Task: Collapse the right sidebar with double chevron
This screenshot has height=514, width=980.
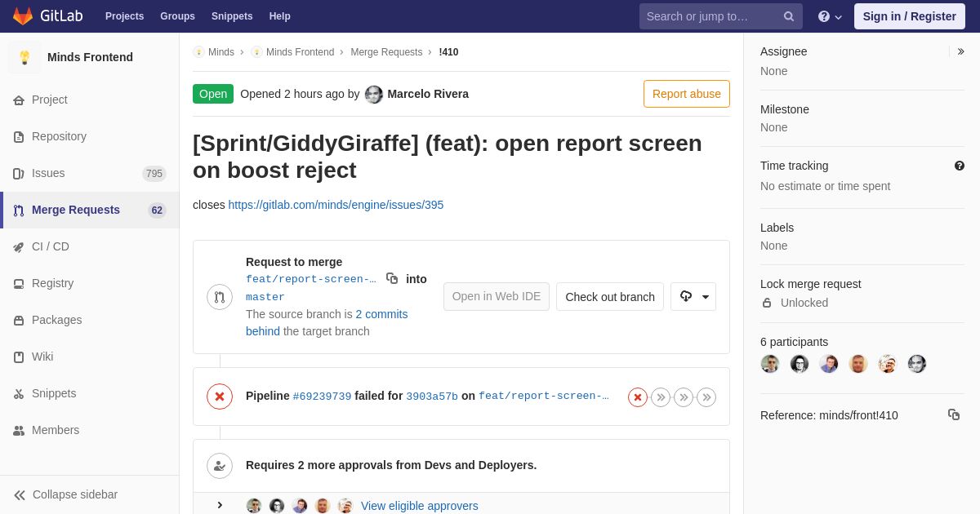Action: [x=960, y=51]
